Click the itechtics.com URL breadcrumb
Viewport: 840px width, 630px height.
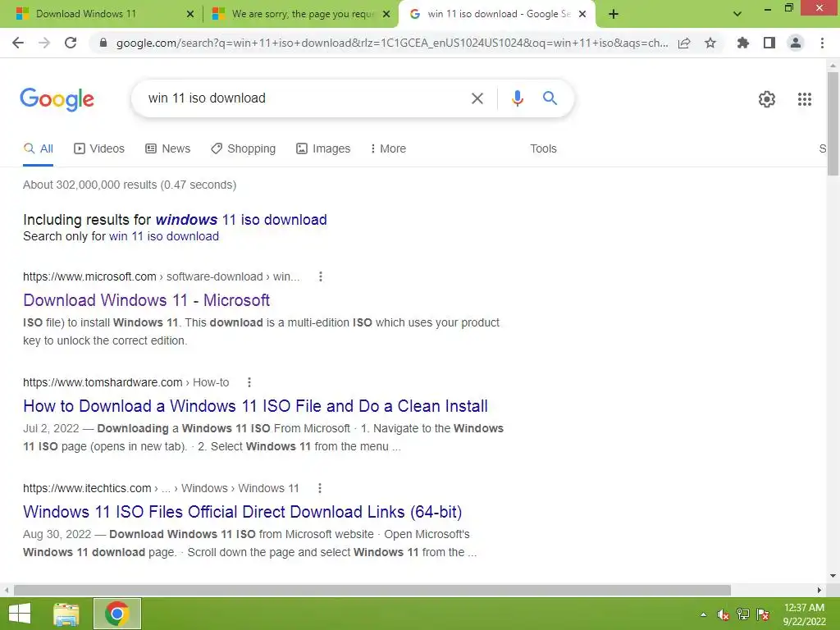[x=161, y=488]
